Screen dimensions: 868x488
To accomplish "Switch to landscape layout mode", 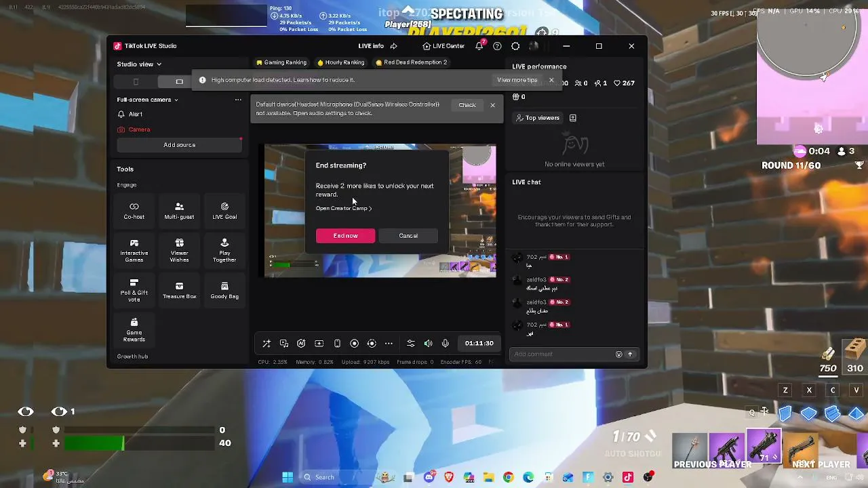I will pos(179,81).
